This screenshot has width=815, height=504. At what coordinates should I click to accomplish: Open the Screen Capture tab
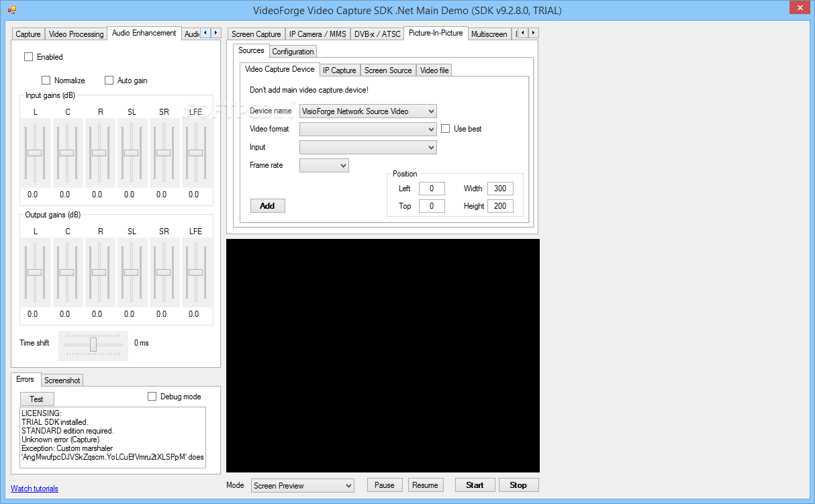[256, 34]
